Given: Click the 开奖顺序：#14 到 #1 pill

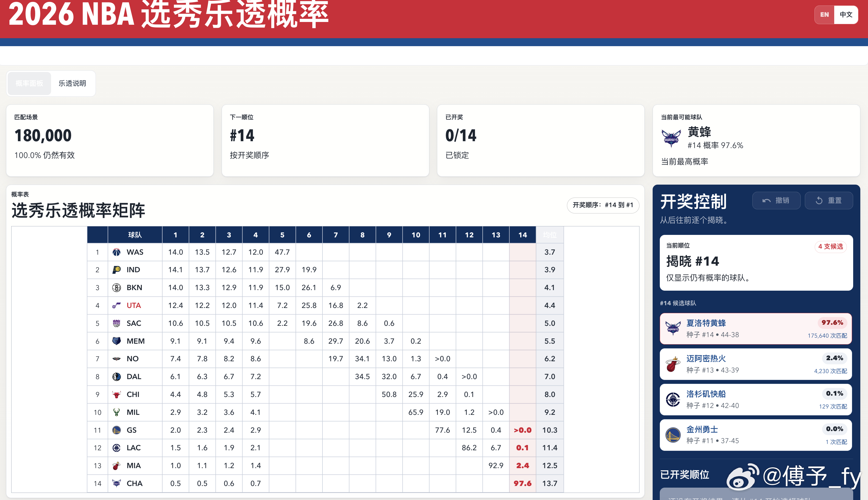Looking at the screenshot, I should tap(603, 205).
